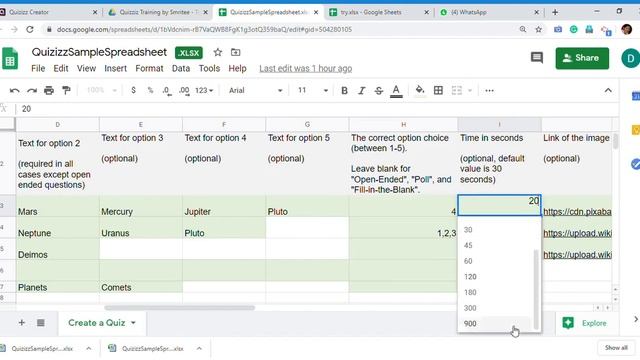Click the Explore button
Viewport: 640px width, 360px height.
584,323
